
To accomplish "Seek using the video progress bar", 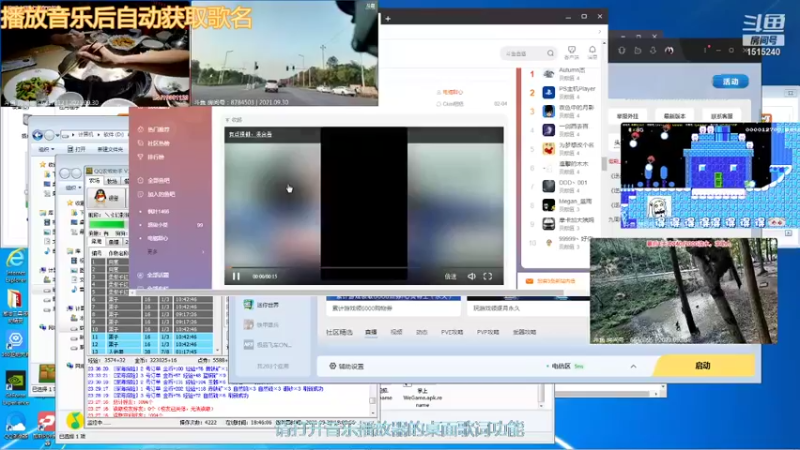I will pyautogui.click(x=364, y=267).
